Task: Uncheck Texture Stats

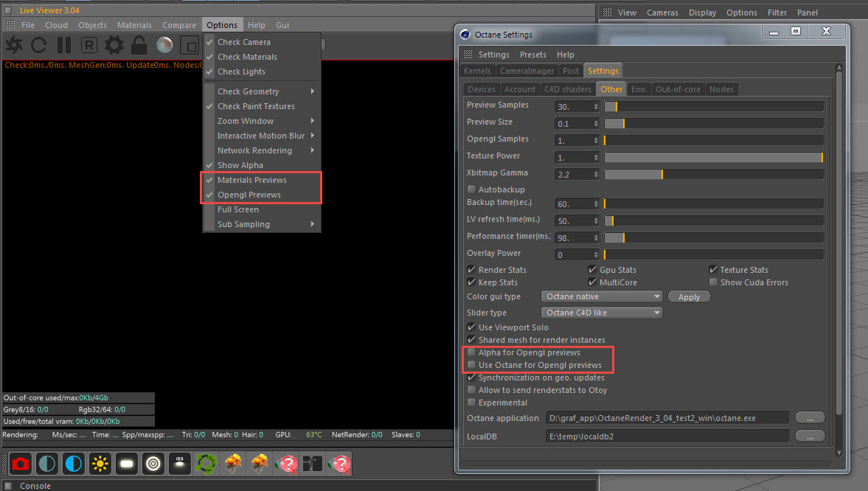Action: coord(713,270)
